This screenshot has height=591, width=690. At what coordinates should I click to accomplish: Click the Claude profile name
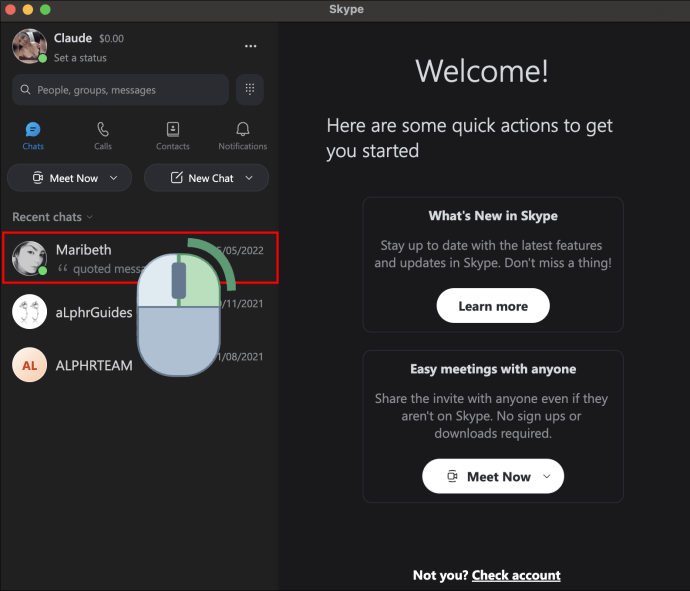pyautogui.click(x=73, y=38)
